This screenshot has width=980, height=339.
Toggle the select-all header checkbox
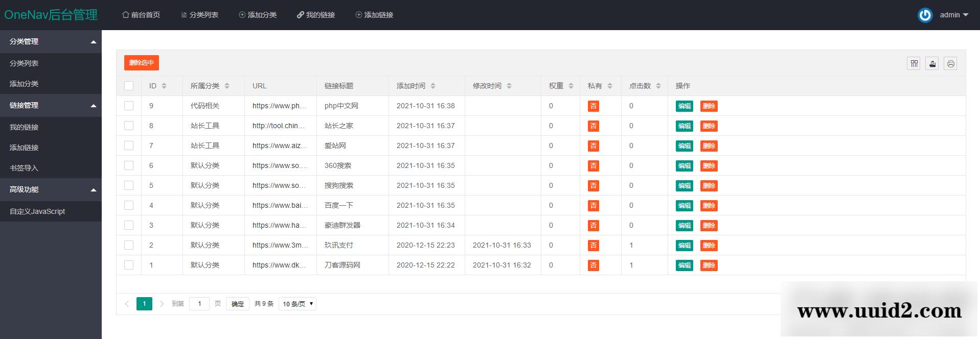tap(129, 86)
